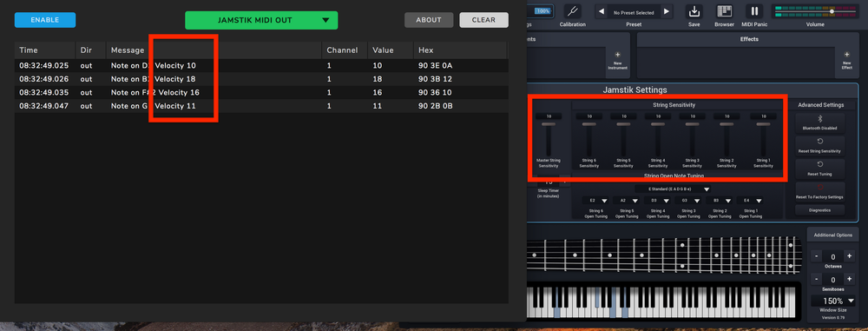Adjust the Master String Sensitivity slider

pyautogui.click(x=549, y=139)
